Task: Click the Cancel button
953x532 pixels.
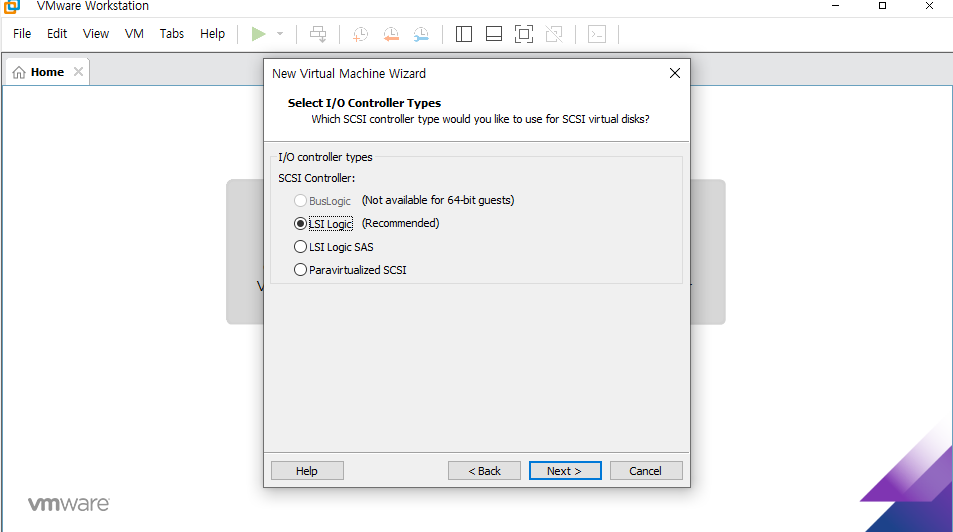Action: 646,471
